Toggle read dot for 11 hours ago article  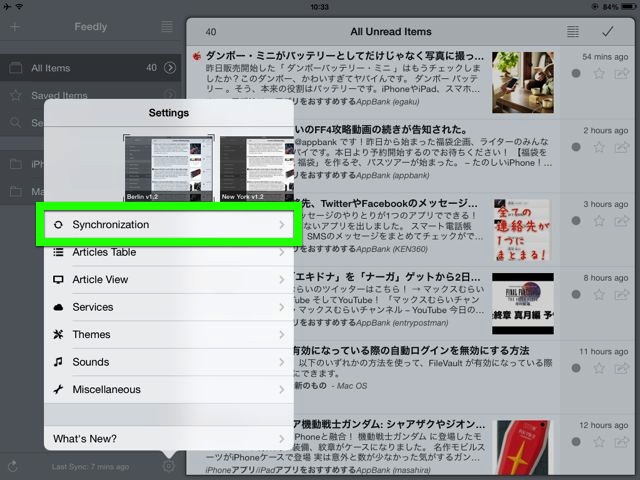(576, 368)
